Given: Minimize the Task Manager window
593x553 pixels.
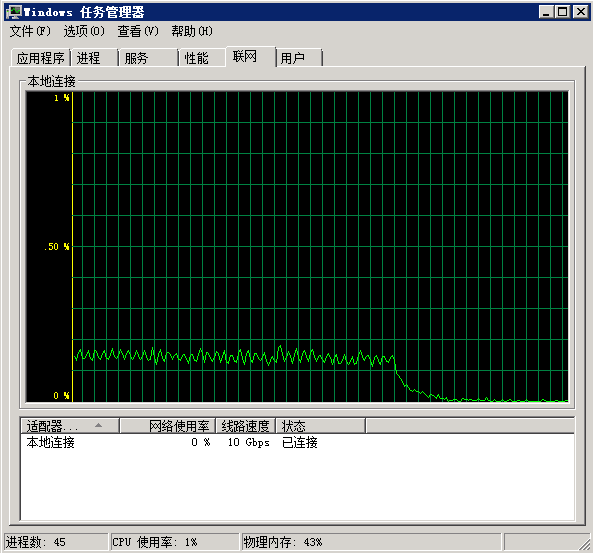Looking at the screenshot, I should click(x=546, y=12).
